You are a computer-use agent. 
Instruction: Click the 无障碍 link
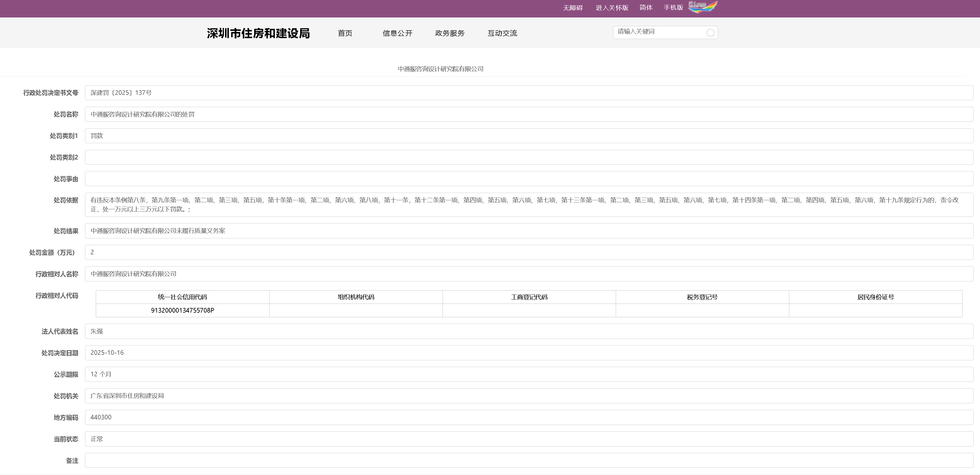click(x=573, y=8)
